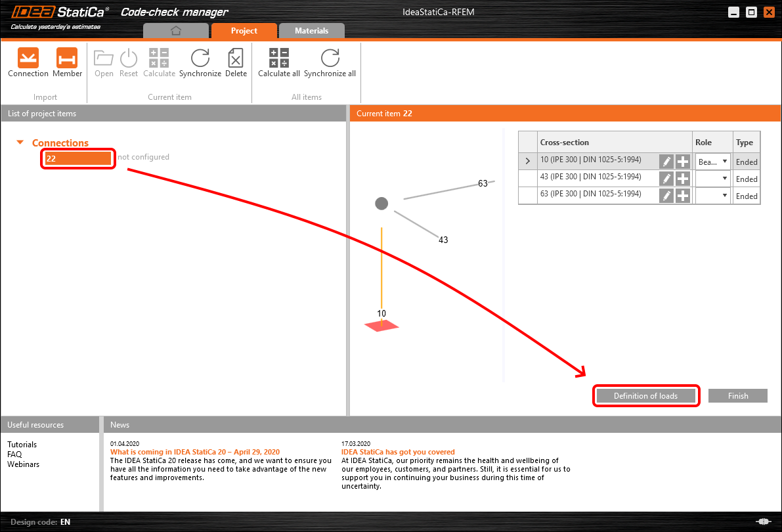
Task: Synchronize the current item
Action: point(200,62)
